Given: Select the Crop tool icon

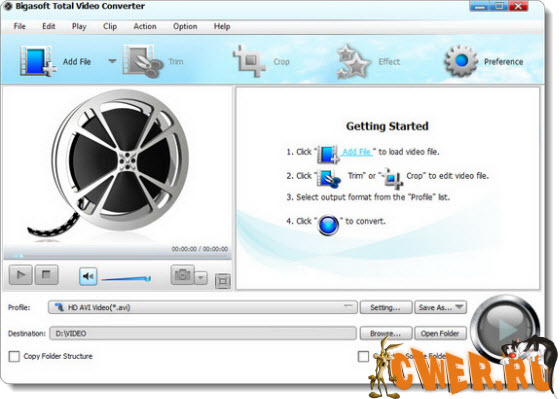Looking at the screenshot, I should click(249, 61).
